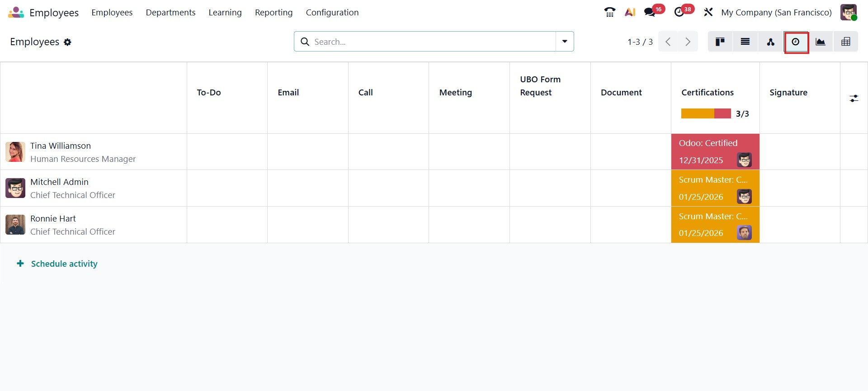Screen dimensions: 868x391
Task: Click Schedule activity link
Action: [x=64, y=264]
